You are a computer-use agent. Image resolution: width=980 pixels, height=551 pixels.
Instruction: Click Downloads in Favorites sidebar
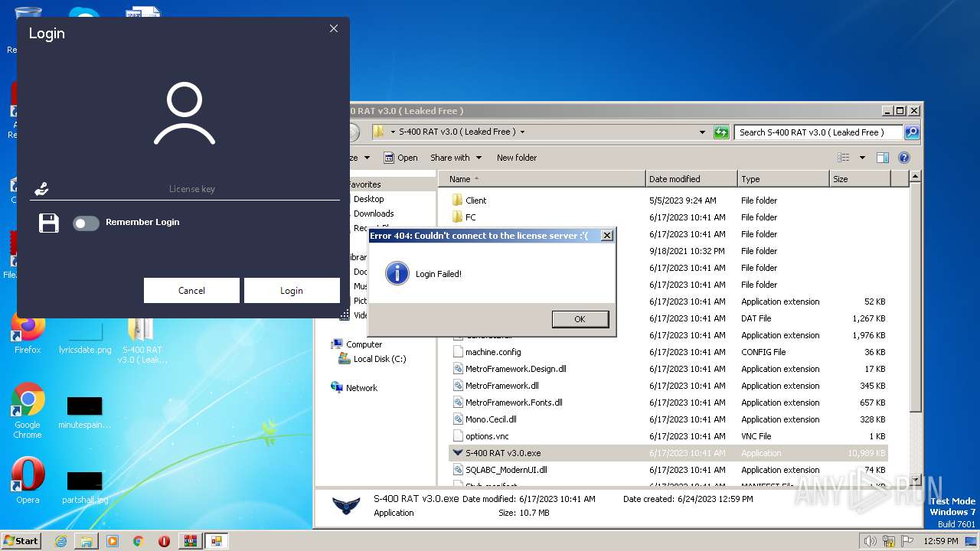374,214
